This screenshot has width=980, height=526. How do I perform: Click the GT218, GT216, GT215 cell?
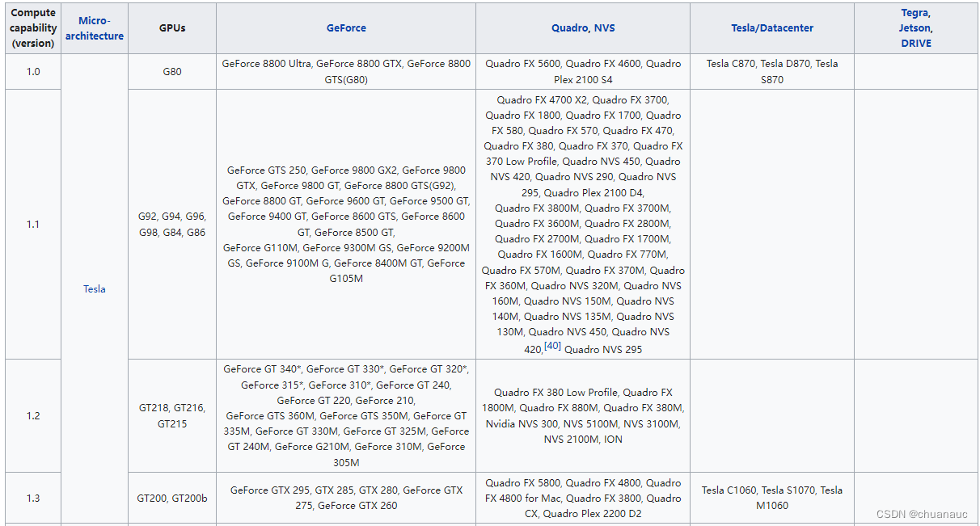(172, 416)
